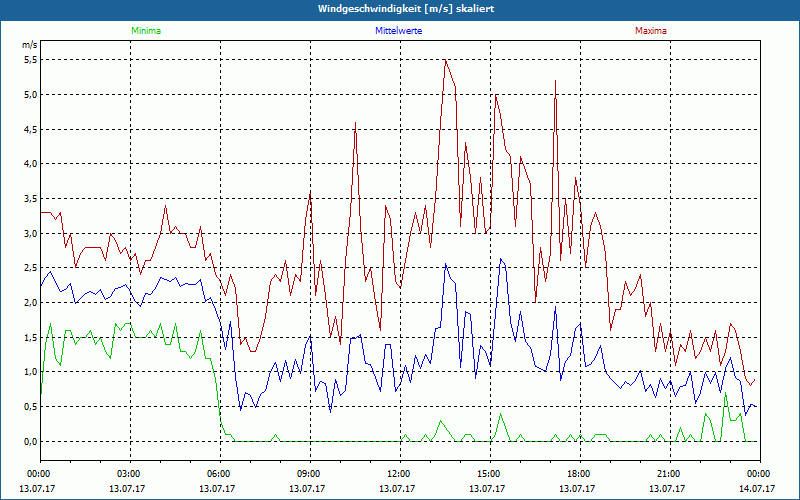Click the Minima legend label
This screenshot has height=500, width=800.
coord(146,31)
